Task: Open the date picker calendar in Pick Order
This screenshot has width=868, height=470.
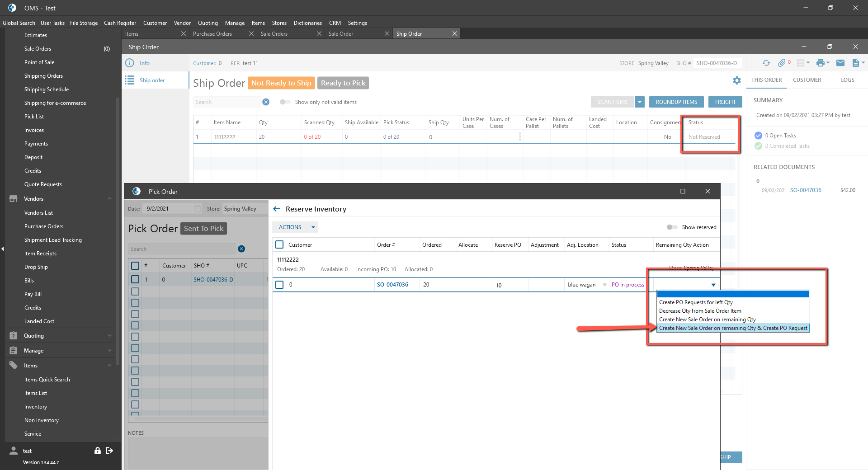Action: [x=198, y=209]
